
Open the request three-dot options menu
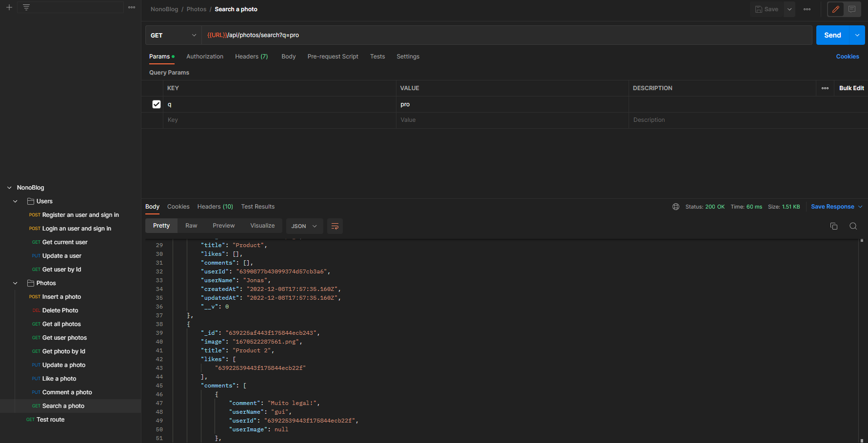tap(807, 9)
